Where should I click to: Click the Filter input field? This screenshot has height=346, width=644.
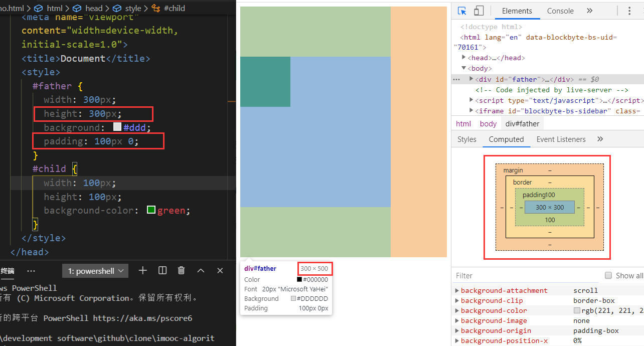click(x=527, y=275)
